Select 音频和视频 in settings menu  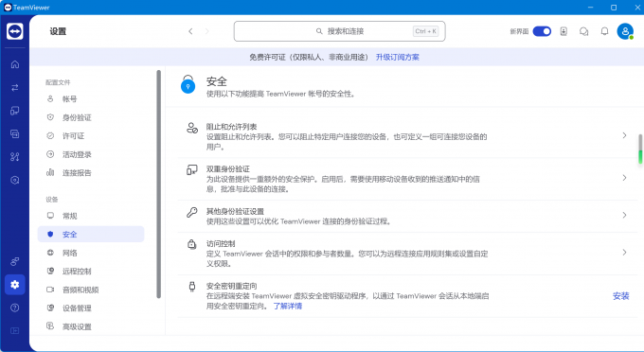pyautogui.click(x=91, y=290)
